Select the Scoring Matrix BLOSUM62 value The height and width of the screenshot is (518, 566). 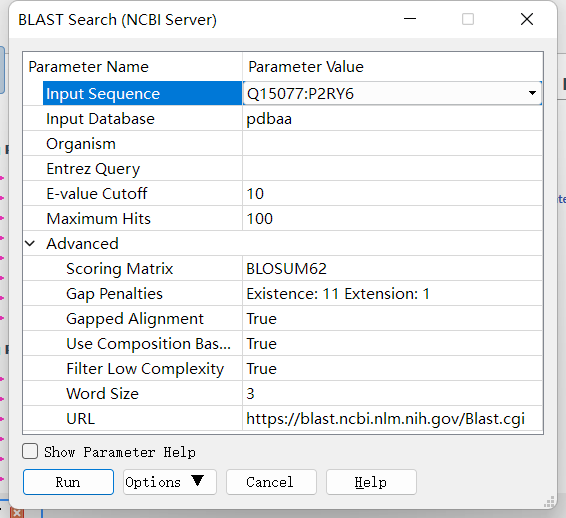pyautogui.click(x=392, y=269)
